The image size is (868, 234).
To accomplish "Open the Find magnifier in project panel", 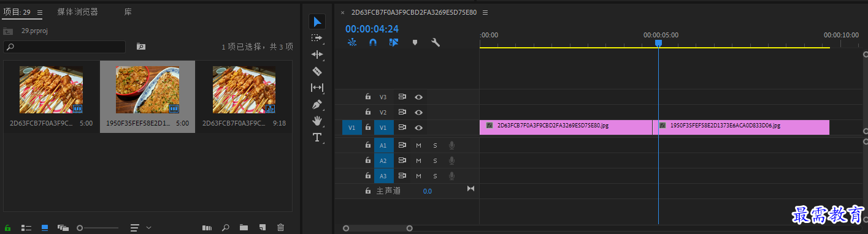I will pyautogui.click(x=225, y=227).
